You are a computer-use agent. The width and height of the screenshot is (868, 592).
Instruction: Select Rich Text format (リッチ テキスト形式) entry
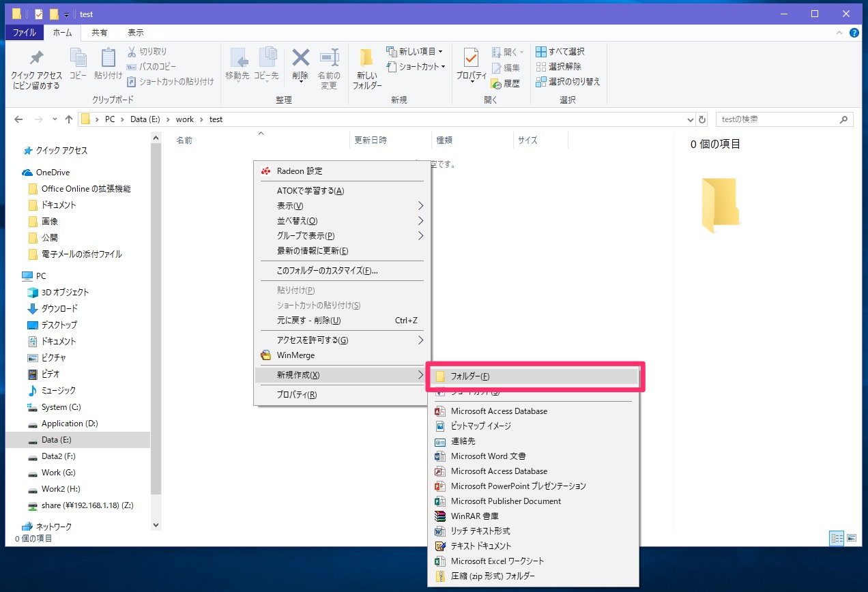pyautogui.click(x=534, y=531)
